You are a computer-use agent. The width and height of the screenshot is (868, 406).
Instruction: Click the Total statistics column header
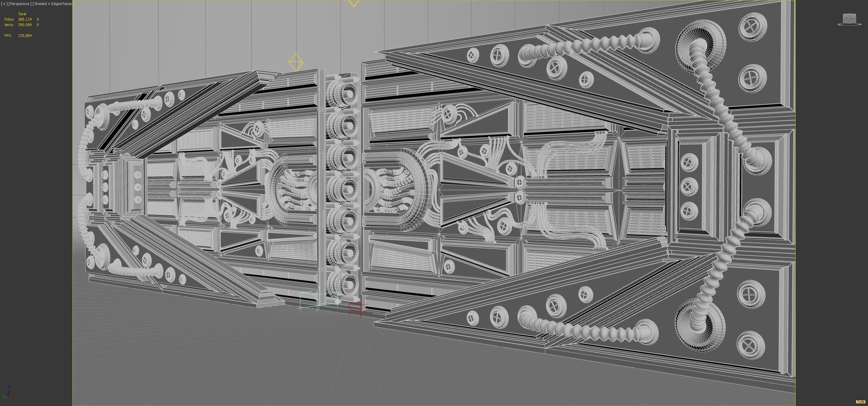click(22, 14)
